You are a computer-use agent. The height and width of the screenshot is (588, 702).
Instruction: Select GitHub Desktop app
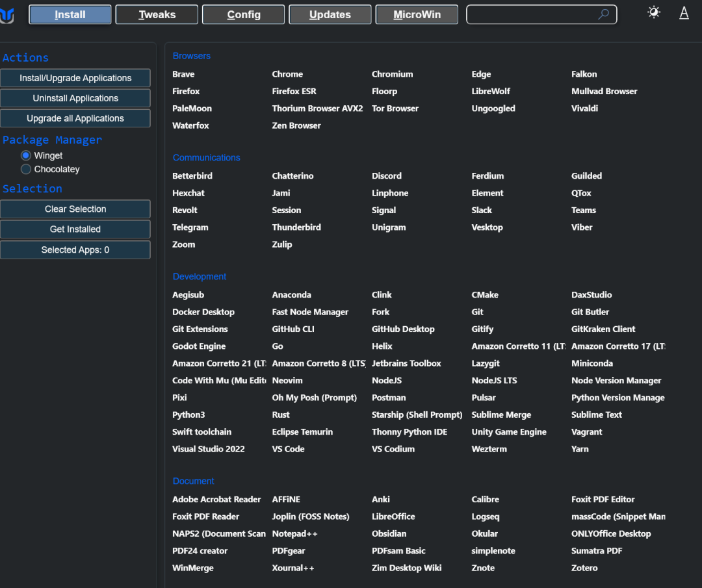point(403,329)
